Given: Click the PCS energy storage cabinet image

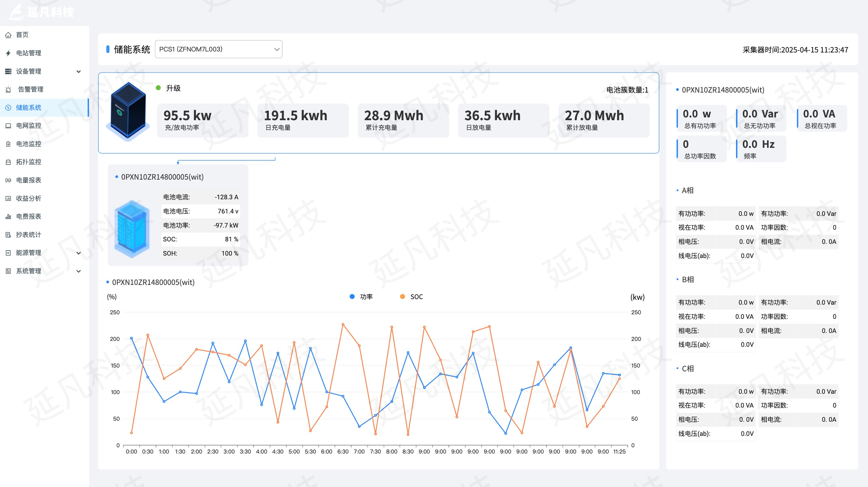Looking at the screenshot, I should click(x=128, y=112).
